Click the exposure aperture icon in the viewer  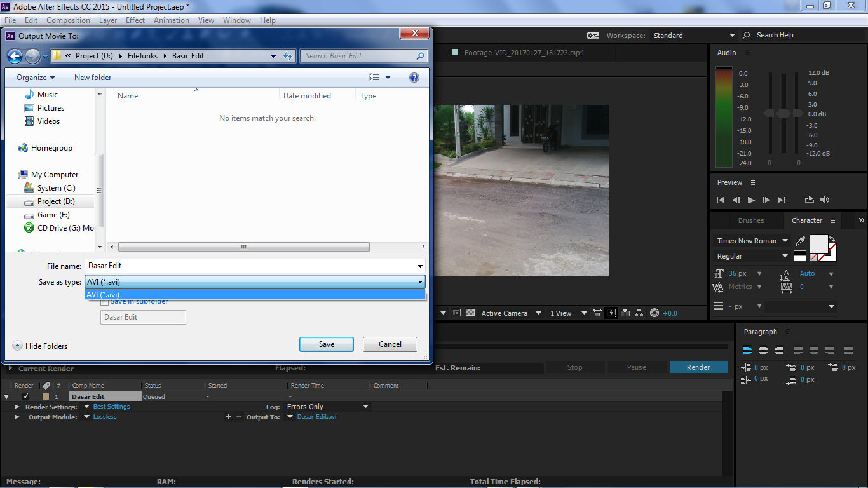point(654,313)
